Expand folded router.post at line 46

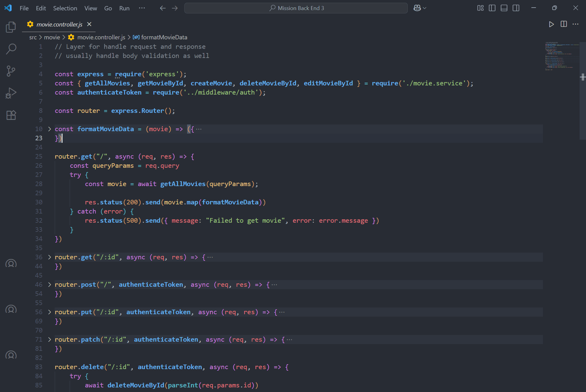click(x=49, y=285)
